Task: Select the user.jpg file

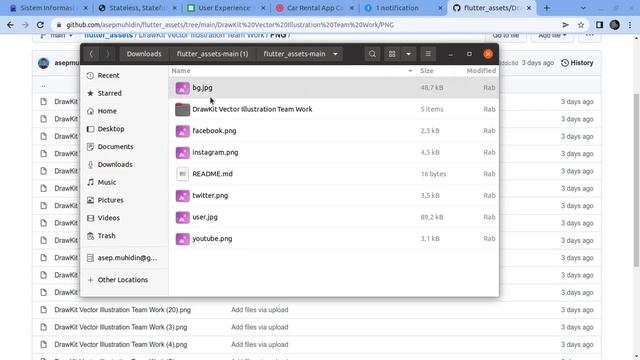Action: [333, 217]
